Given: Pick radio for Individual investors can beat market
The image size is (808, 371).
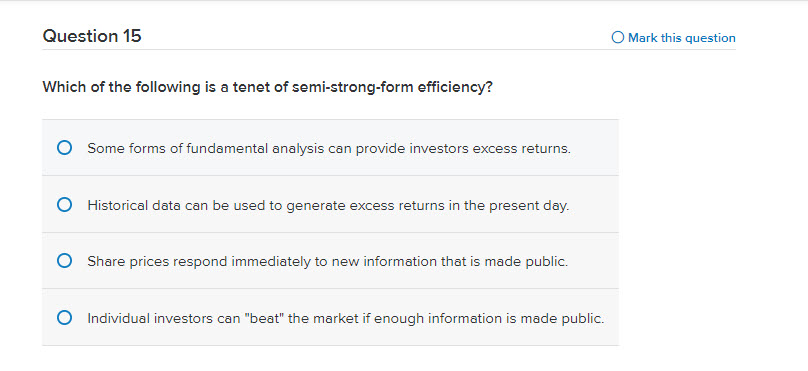Looking at the screenshot, I should pyautogui.click(x=64, y=318).
